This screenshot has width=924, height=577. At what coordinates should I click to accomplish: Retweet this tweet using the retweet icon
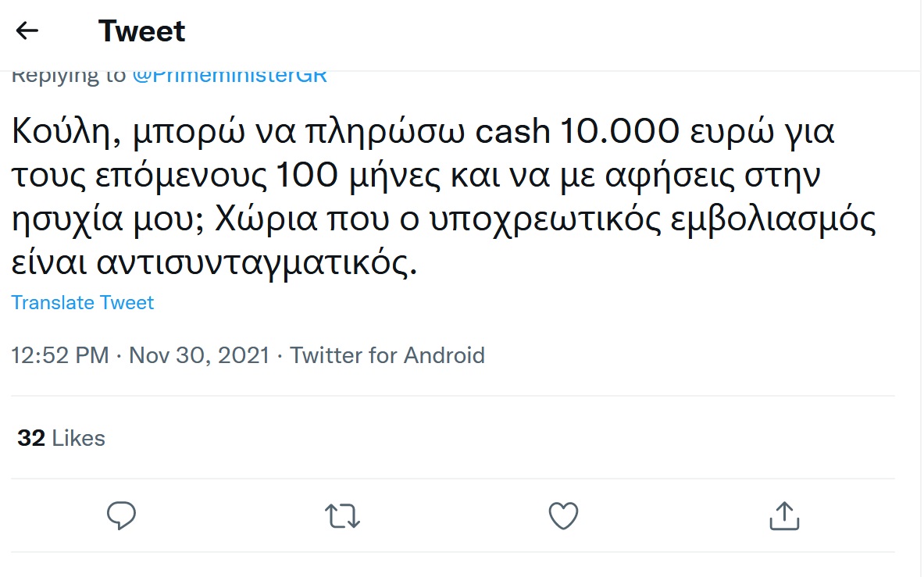[341, 515]
